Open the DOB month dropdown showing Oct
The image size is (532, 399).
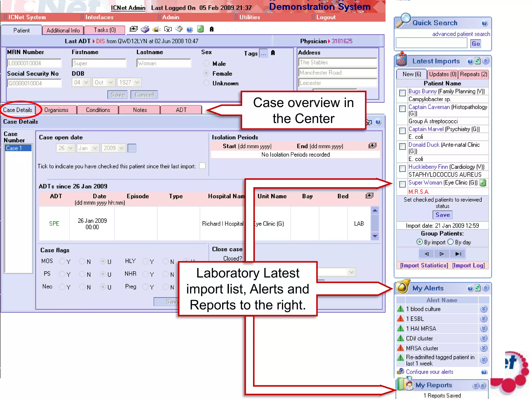[x=103, y=82]
